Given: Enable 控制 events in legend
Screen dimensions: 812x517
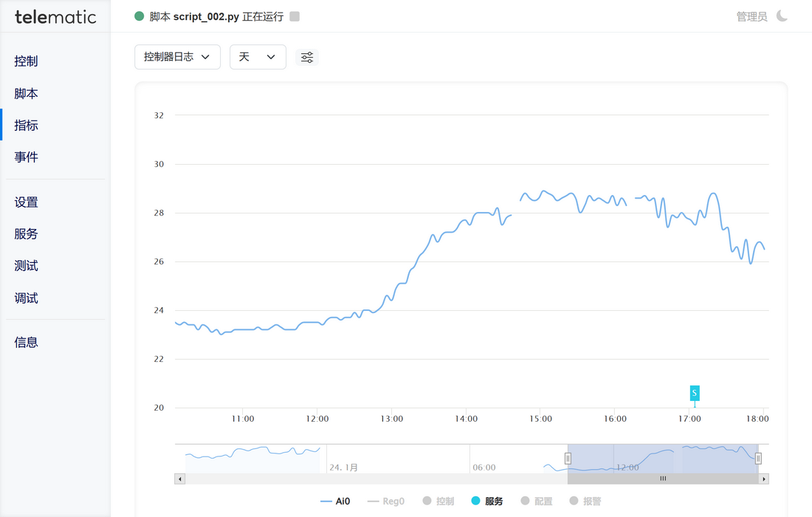Looking at the screenshot, I should tap(438, 501).
